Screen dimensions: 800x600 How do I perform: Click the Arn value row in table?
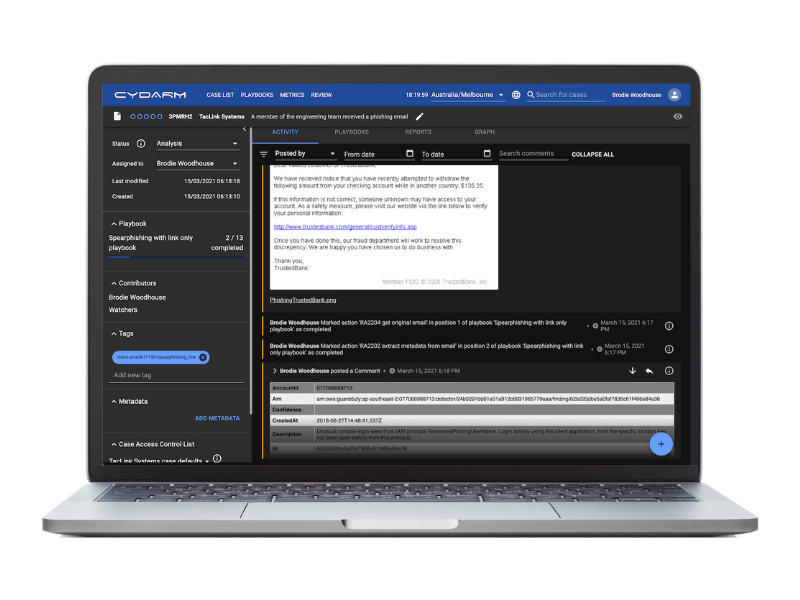pos(472,399)
